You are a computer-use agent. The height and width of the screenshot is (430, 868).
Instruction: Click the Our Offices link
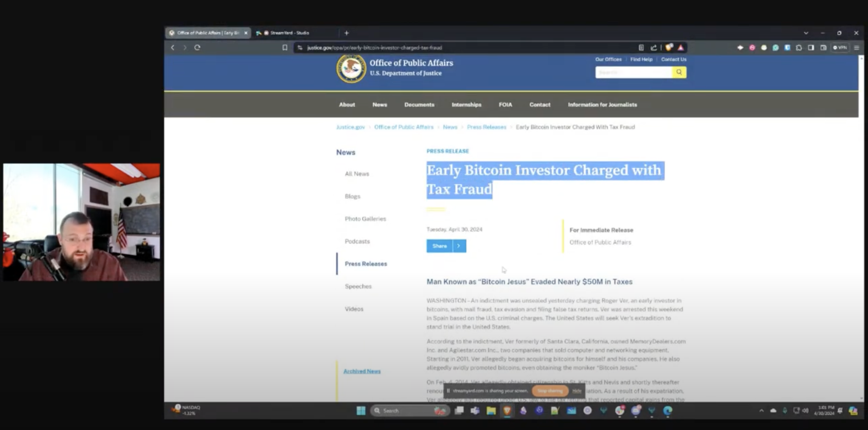[x=608, y=60]
